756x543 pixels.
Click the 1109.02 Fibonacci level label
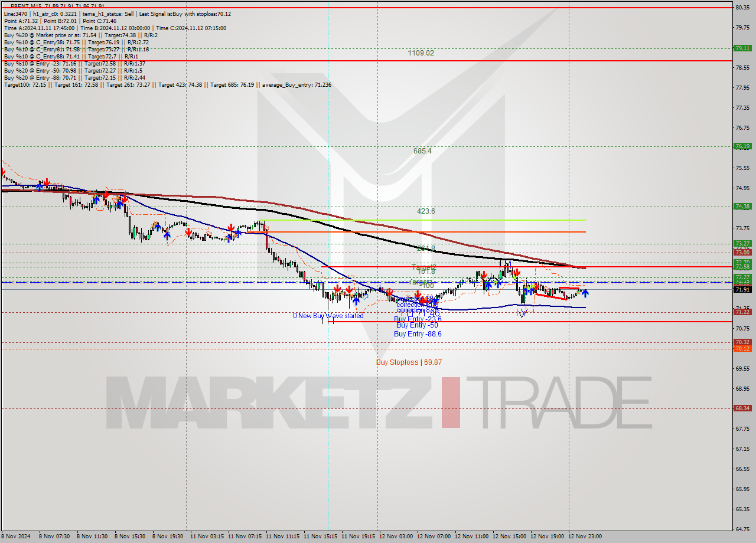[421, 53]
